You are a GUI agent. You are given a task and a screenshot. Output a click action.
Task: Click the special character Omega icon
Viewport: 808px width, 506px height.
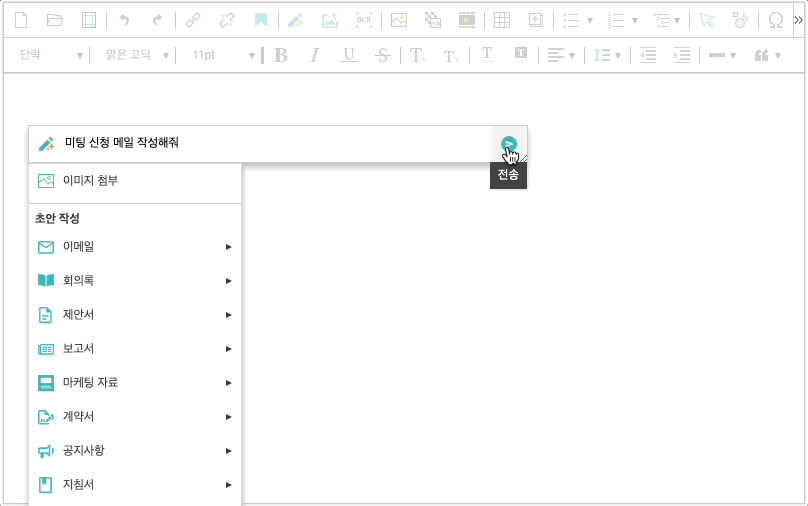pyautogui.click(x=775, y=20)
